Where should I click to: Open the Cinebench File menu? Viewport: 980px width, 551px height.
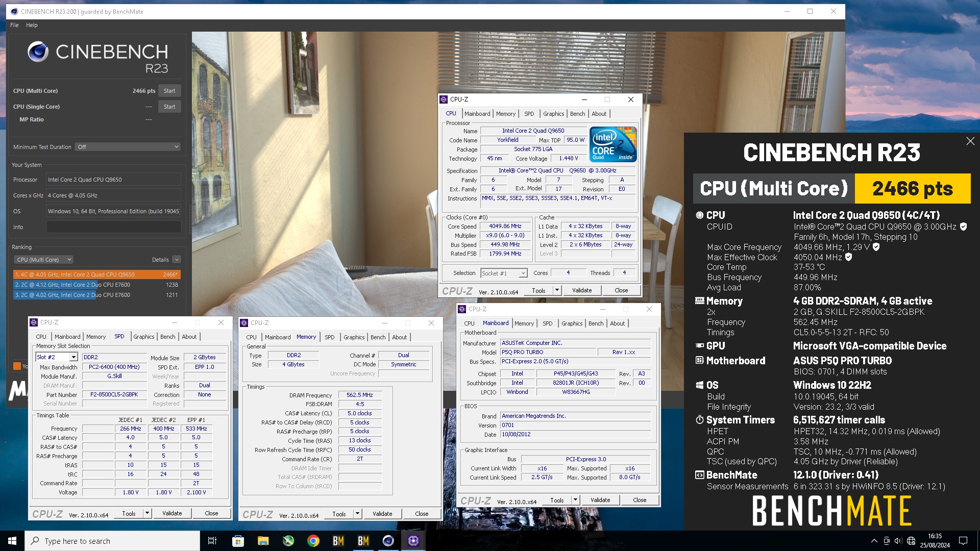14,25
